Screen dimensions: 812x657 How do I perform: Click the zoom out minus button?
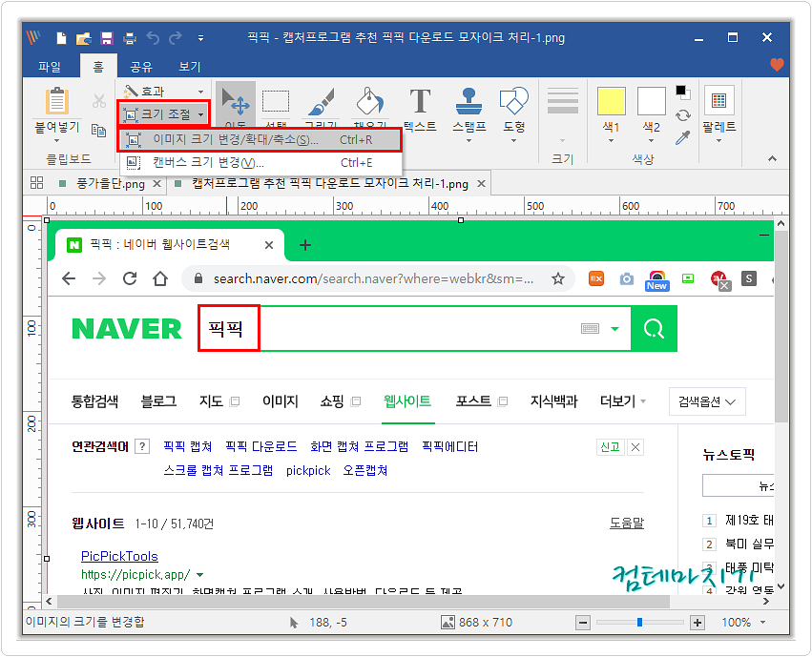click(x=583, y=623)
